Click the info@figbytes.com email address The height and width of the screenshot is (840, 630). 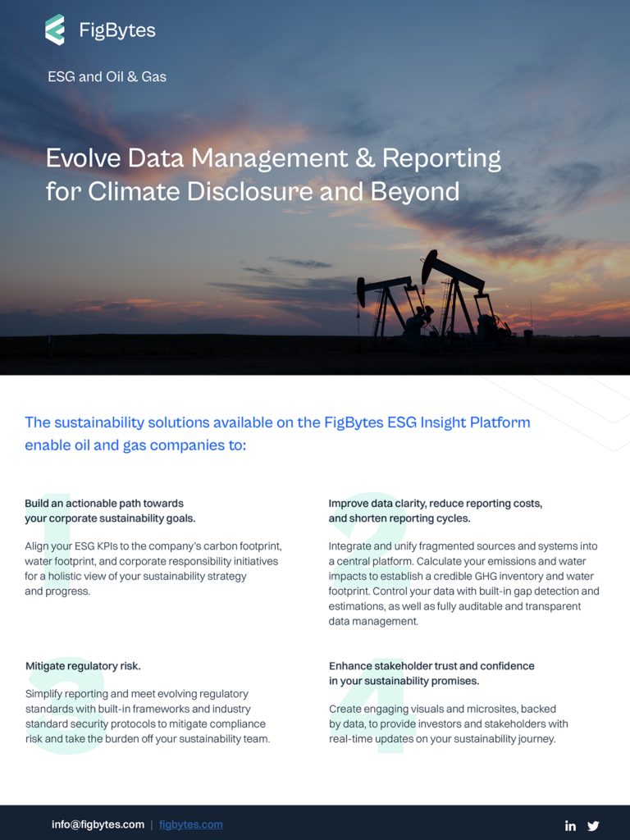point(98,824)
